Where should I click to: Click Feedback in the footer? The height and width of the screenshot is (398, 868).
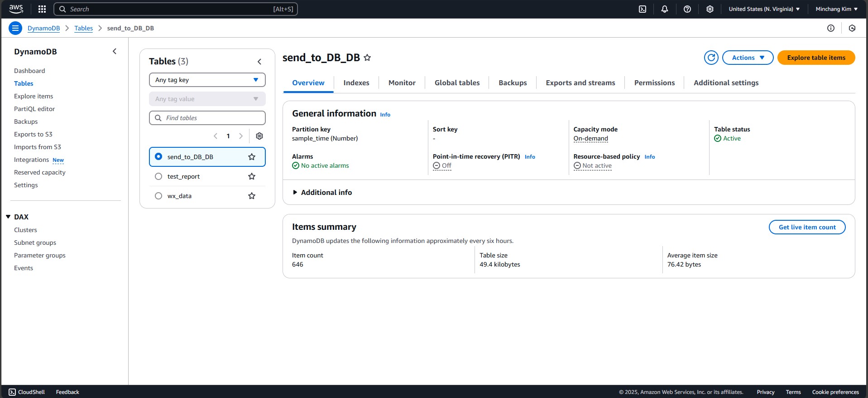click(67, 392)
